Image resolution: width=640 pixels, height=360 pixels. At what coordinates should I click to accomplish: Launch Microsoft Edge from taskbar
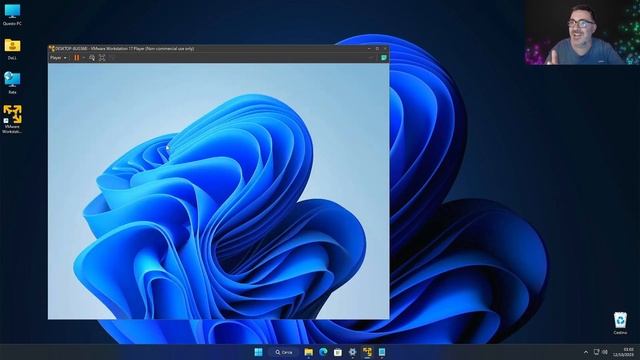click(x=323, y=352)
